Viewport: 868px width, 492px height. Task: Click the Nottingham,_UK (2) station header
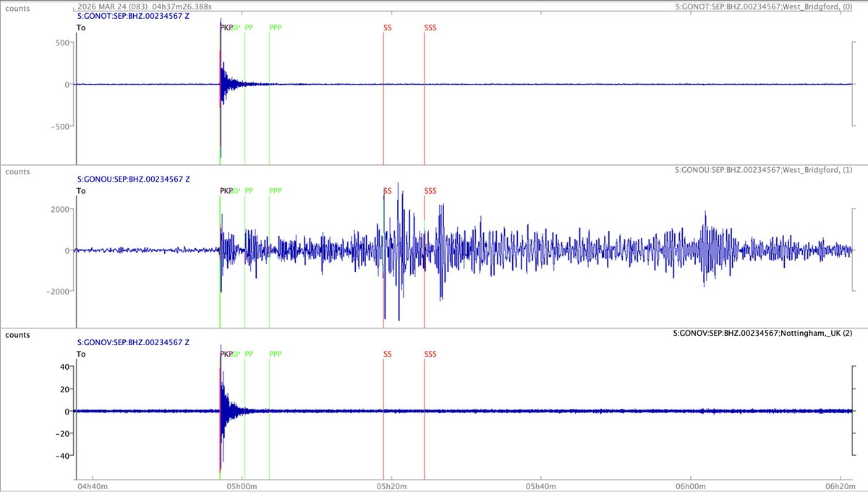(x=764, y=334)
